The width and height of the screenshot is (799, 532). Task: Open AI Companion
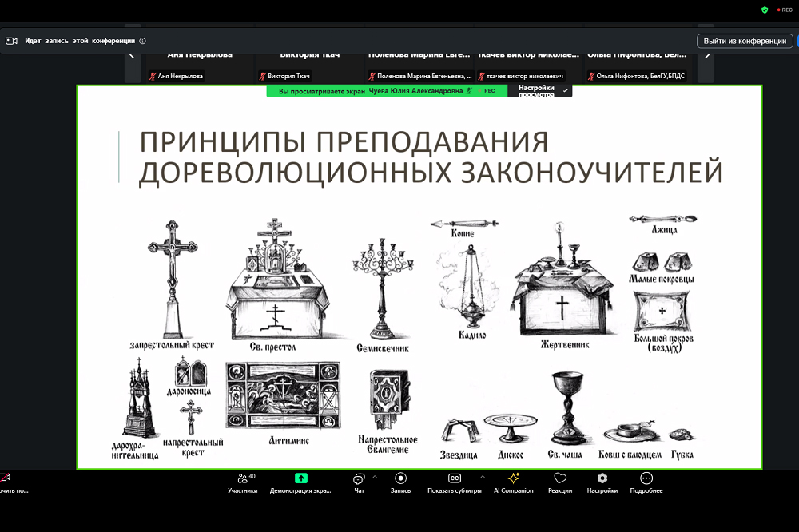(x=513, y=479)
